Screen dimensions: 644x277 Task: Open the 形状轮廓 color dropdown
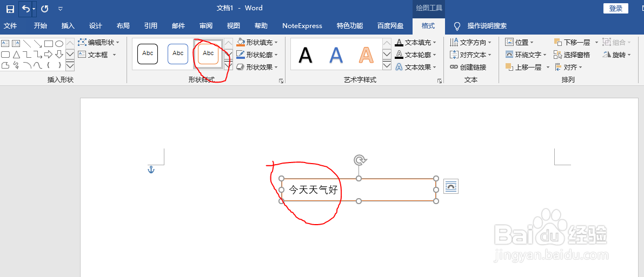coord(257,55)
